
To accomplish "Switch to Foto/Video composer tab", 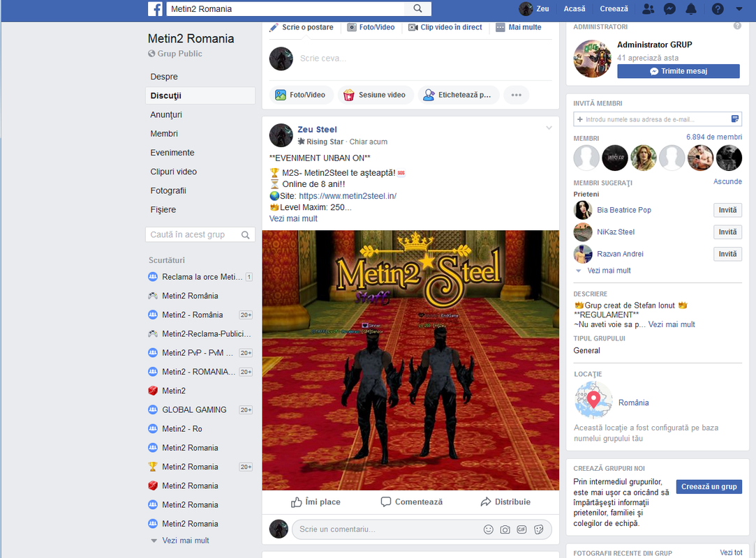I will (x=371, y=27).
